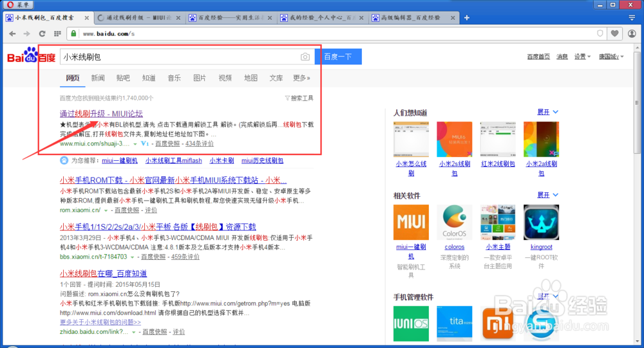Close the 小米线刷包 tab
This screenshot has height=348, width=644.
[x=87, y=17]
